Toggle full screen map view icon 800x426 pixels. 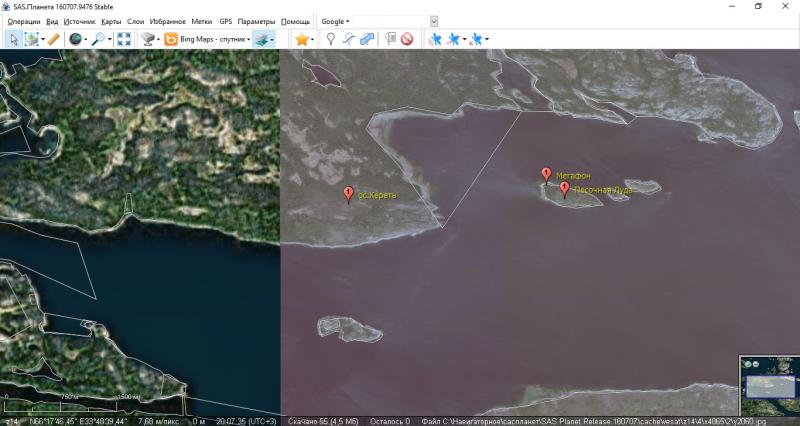coord(124,39)
